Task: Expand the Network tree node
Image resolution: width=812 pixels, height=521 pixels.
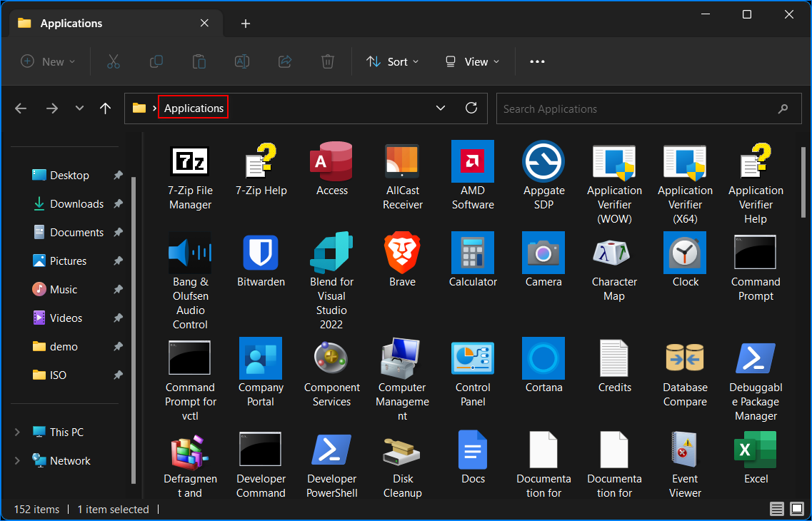Action: pos(18,460)
